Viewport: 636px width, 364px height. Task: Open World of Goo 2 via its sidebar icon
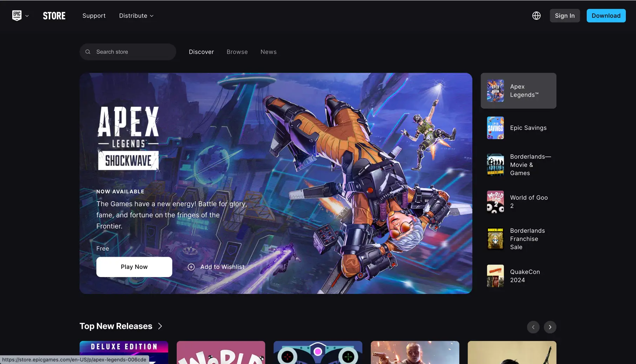pyautogui.click(x=495, y=202)
